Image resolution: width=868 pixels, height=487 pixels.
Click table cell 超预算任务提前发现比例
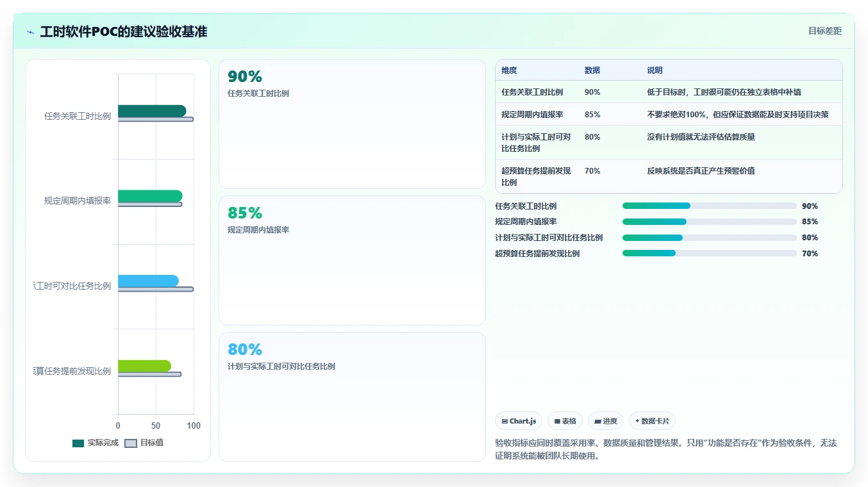coord(536,176)
